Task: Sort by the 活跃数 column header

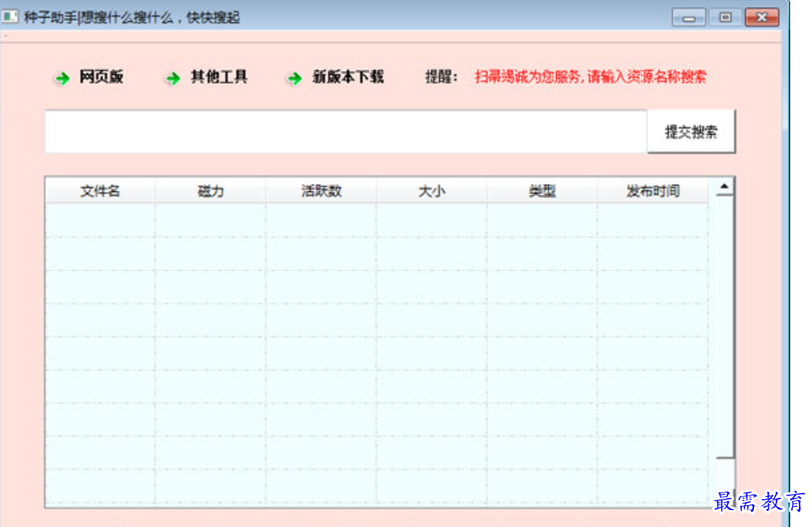Action: (x=321, y=191)
